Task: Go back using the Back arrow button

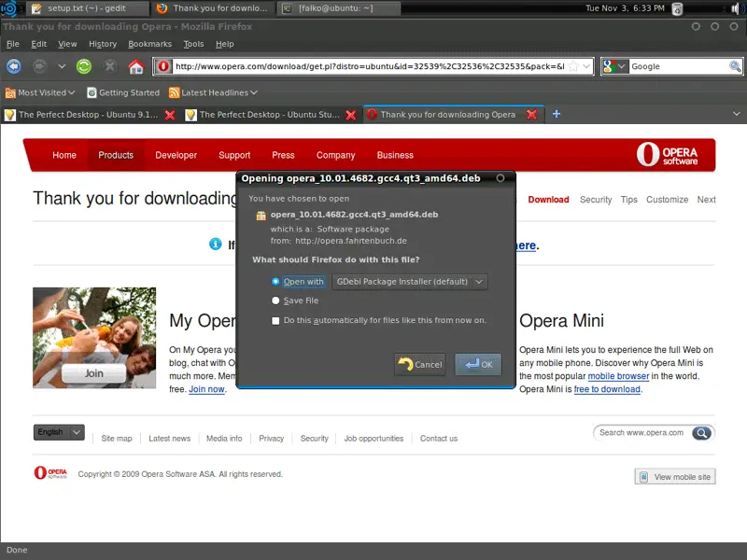Action: pyautogui.click(x=14, y=66)
